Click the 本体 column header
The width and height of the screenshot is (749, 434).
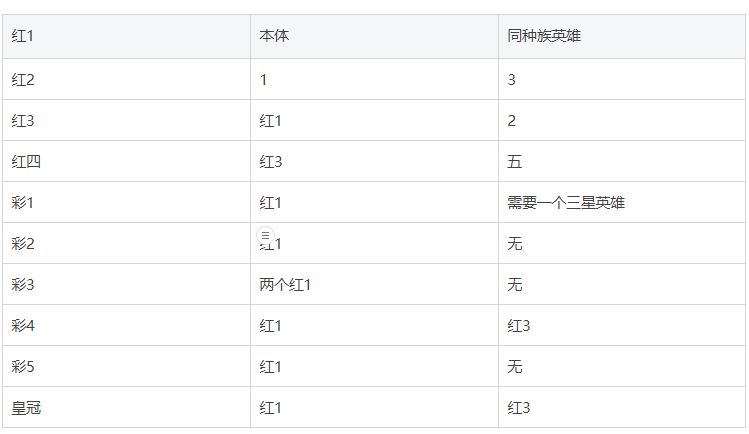click(x=275, y=36)
